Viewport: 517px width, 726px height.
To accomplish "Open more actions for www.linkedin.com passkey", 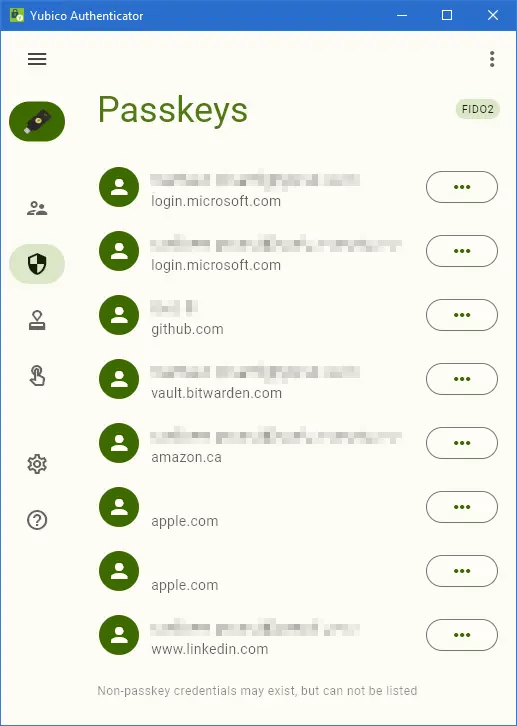I will coord(462,635).
